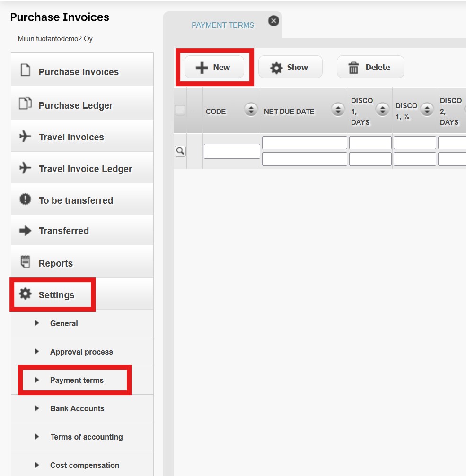Viewport: 466px width, 476px height.
Task: Tick the select-all checkbox in table header
Action: [x=180, y=110]
